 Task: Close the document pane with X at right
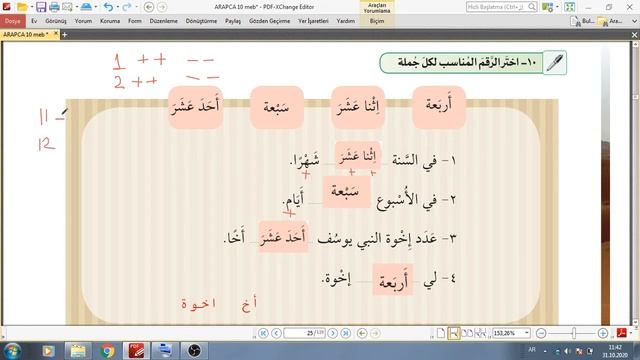point(634,35)
